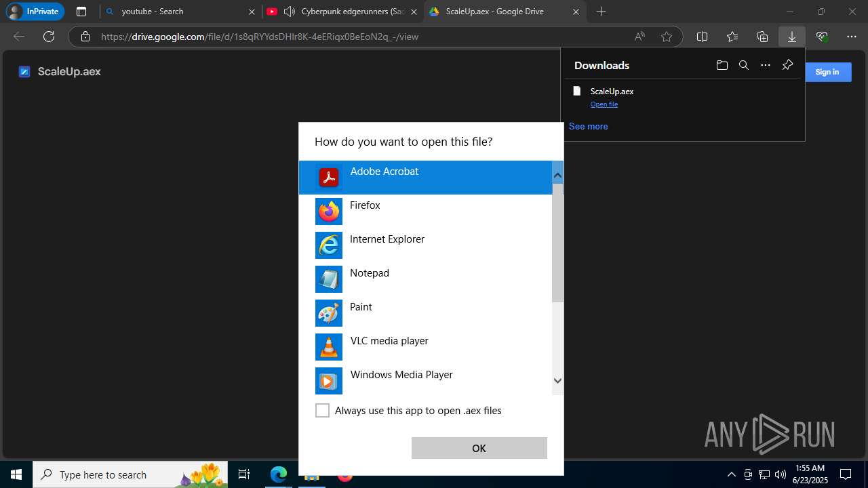868x488 pixels.
Task: Show hidden tray icons chevron
Action: click(x=731, y=474)
